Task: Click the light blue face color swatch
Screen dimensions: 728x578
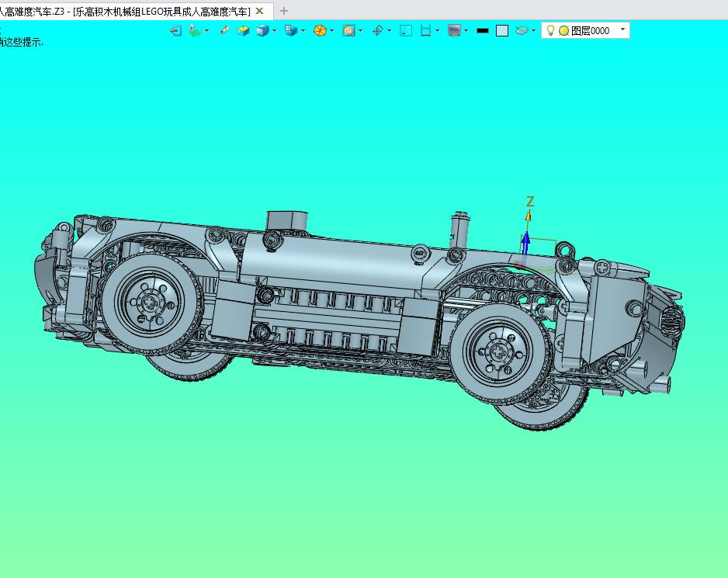Action: point(502,30)
